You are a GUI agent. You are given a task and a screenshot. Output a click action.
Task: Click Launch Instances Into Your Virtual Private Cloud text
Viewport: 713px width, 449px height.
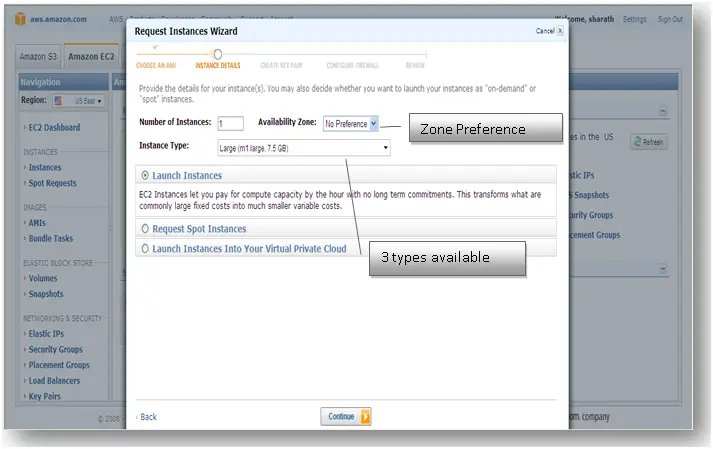[249, 249]
